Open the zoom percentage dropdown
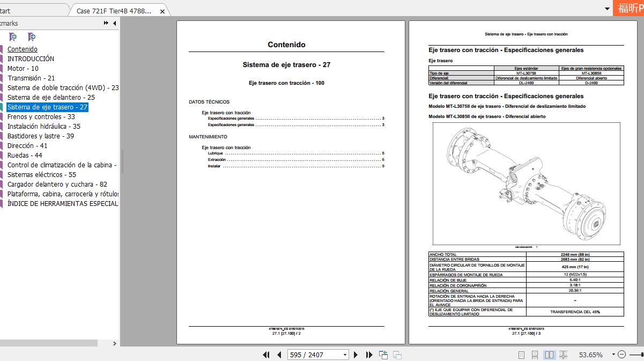The image size is (644, 361). tap(614, 354)
